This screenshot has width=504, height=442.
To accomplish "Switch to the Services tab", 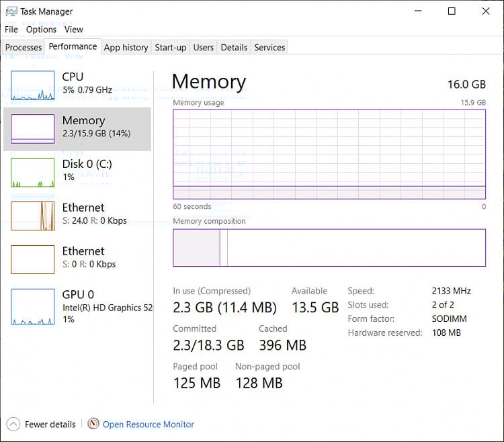I will coord(269,47).
